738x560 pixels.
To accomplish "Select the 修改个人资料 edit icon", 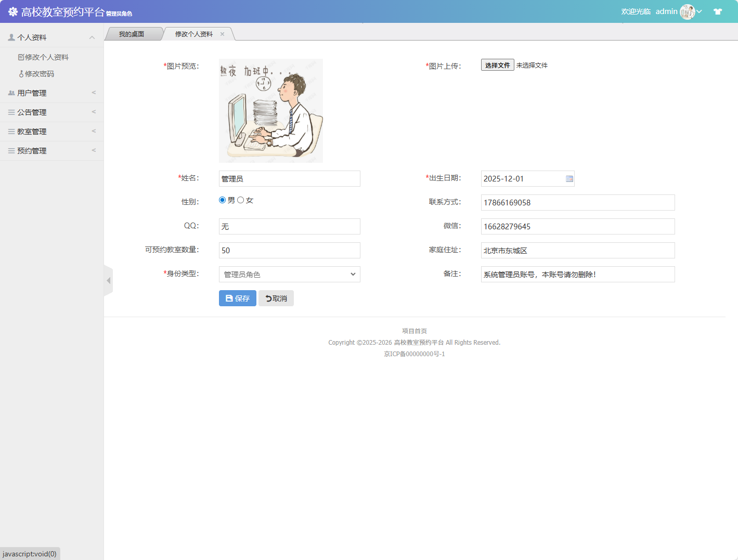I will pos(22,57).
